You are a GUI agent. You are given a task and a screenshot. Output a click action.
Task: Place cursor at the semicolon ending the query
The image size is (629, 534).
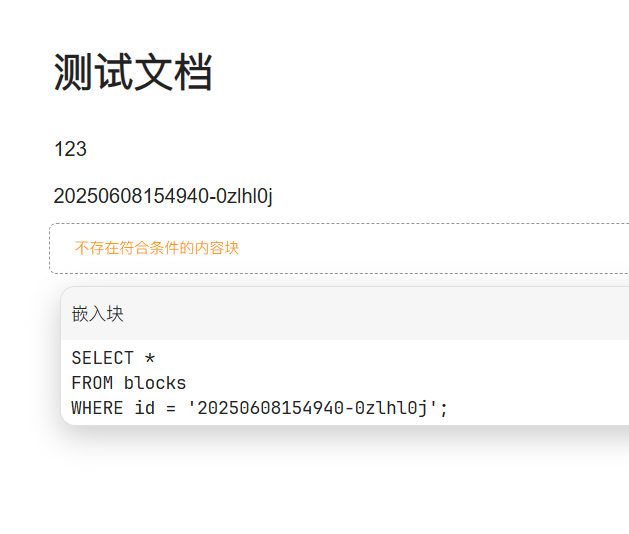(444, 408)
